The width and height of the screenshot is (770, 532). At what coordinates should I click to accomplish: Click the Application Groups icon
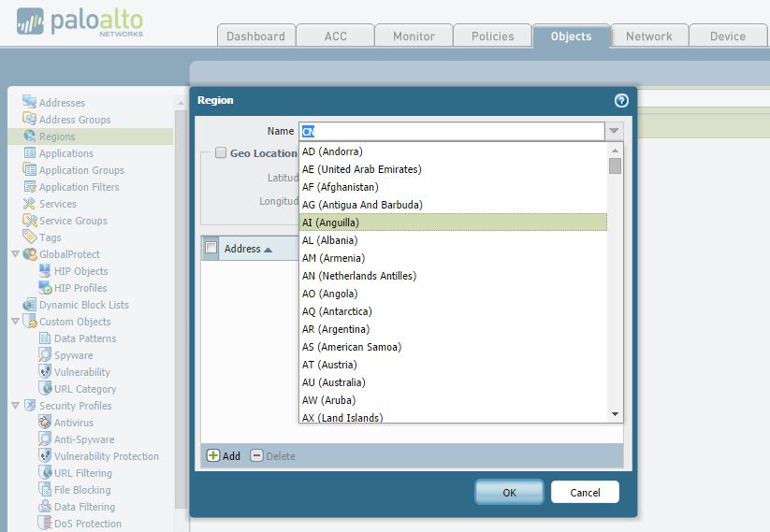click(x=29, y=169)
